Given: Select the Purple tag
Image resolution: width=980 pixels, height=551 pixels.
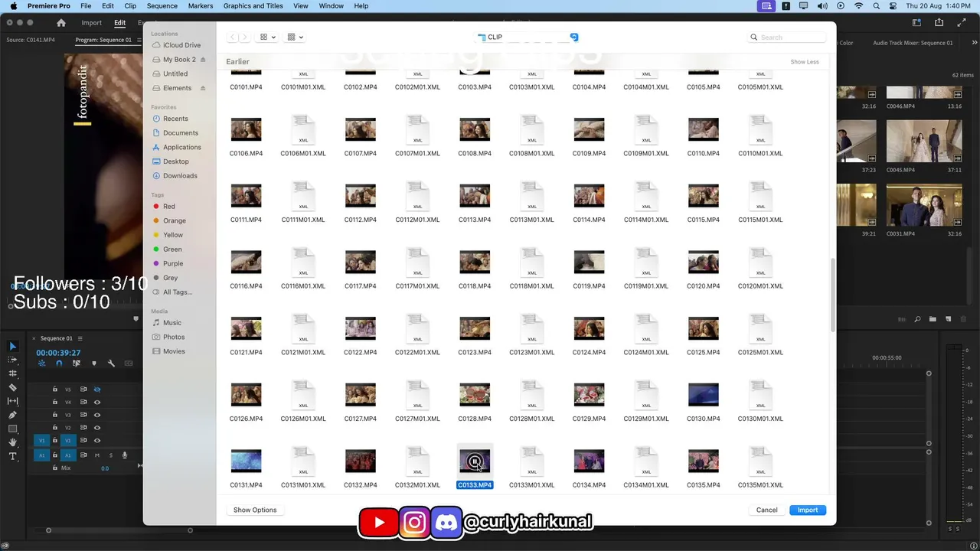Looking at the screenshot, I should coord(172,263).
